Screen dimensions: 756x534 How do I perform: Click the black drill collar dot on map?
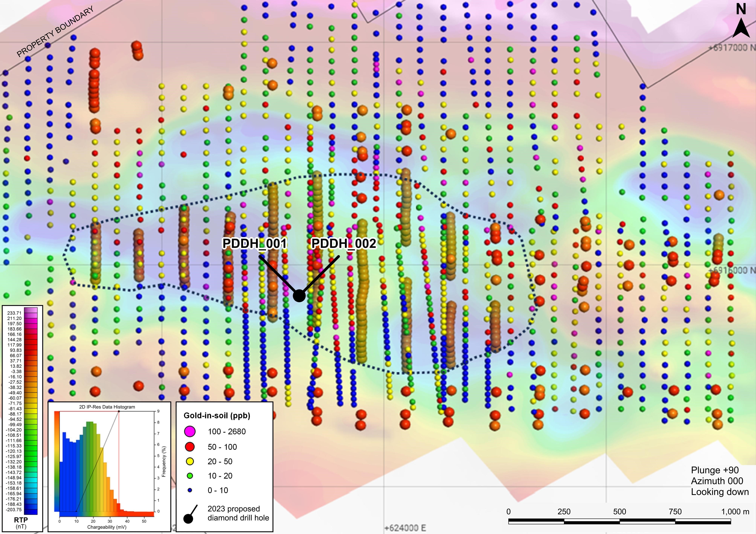pos(299,295)
